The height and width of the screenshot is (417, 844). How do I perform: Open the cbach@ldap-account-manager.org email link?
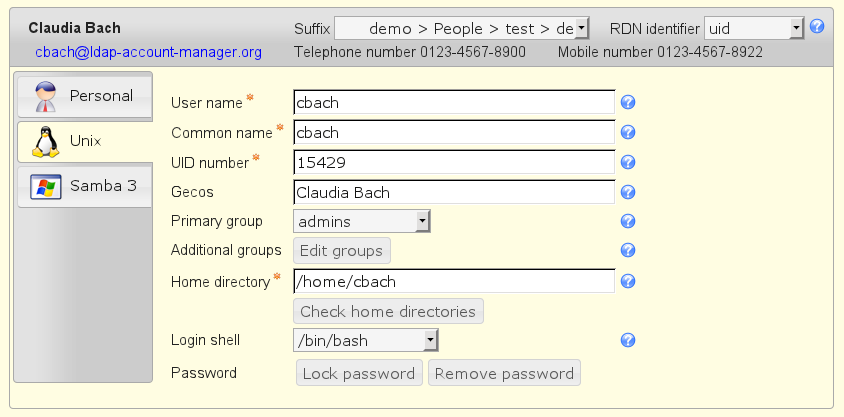[148, 51]
